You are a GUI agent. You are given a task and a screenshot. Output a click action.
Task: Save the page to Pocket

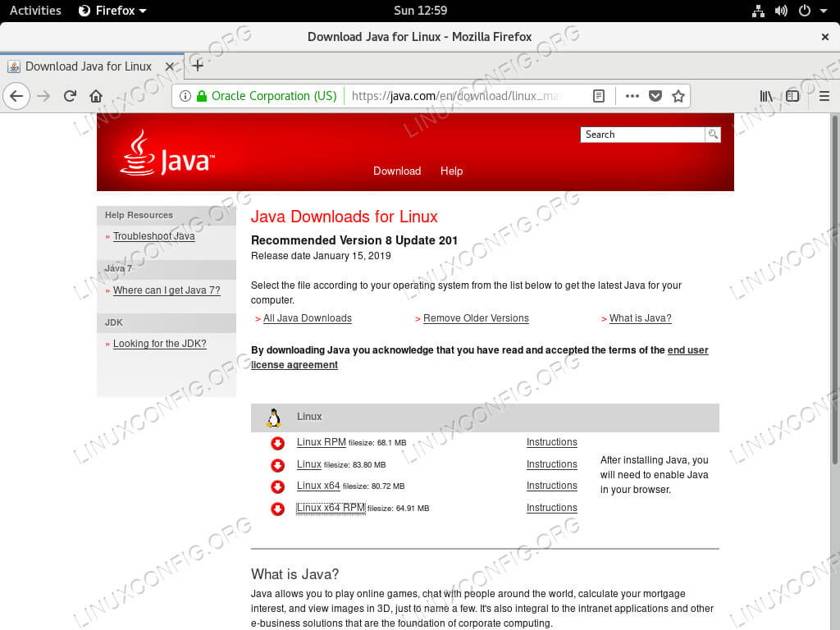(655, 97)
